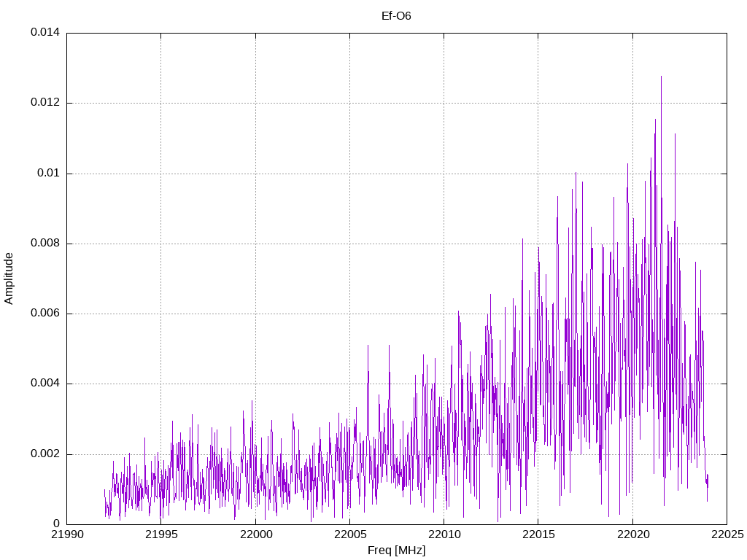Click x-axis tick label 21995
Screen dimensions: 747x560
click(161, 534)
